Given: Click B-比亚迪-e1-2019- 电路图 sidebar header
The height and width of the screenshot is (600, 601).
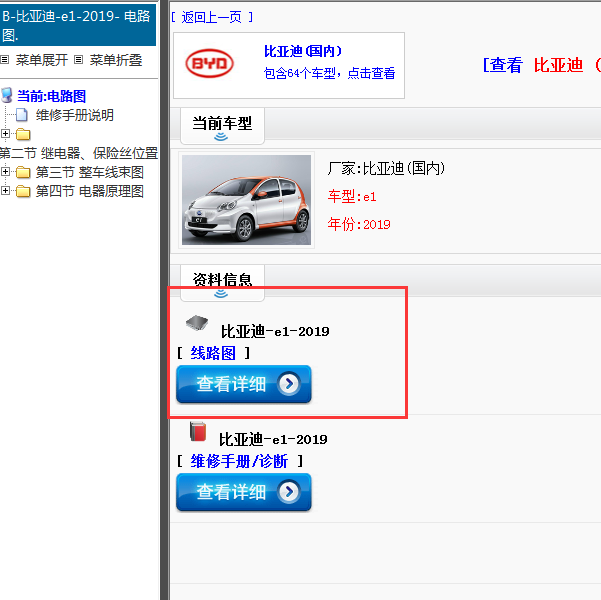Looking at the screenshot, I should click(x=78, y=25).
